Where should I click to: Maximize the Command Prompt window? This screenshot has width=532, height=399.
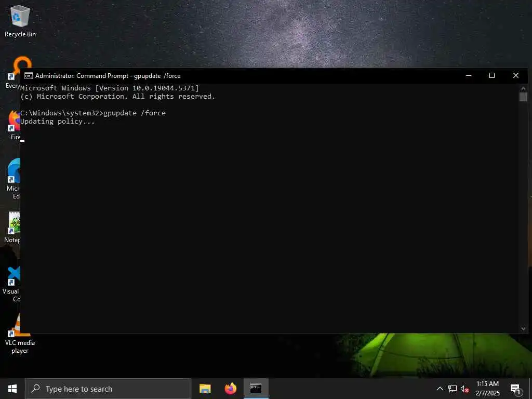pos(492,75)
